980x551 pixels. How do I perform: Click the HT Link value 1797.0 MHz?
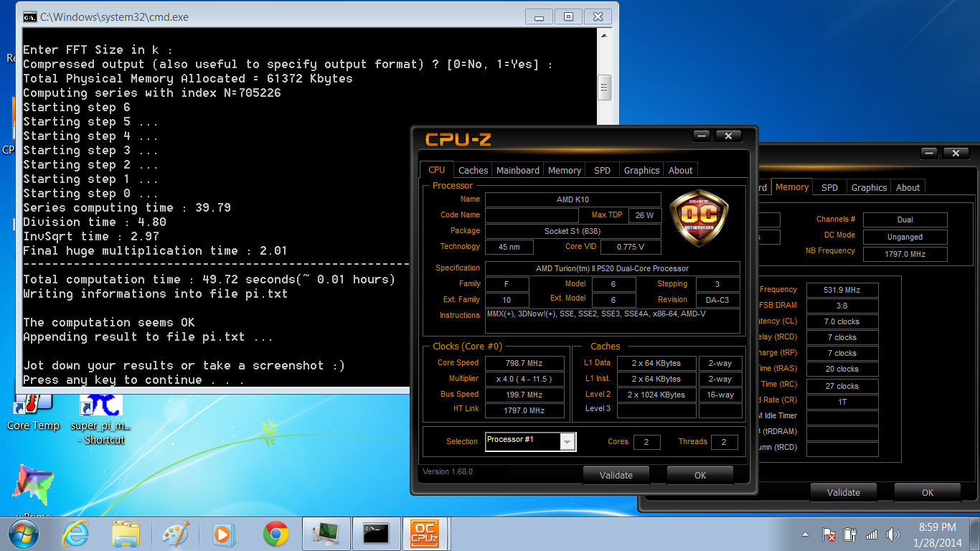pos(524,410)
